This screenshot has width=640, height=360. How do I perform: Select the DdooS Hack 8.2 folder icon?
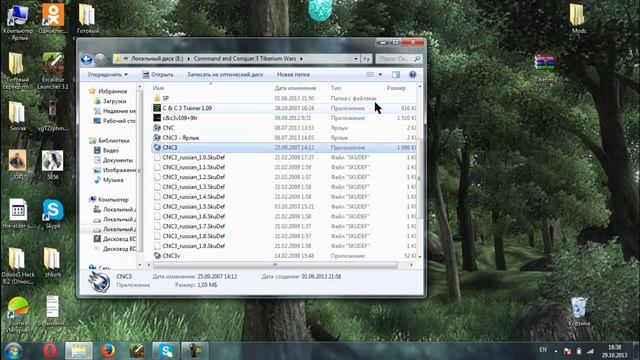[x=18, y=265]
